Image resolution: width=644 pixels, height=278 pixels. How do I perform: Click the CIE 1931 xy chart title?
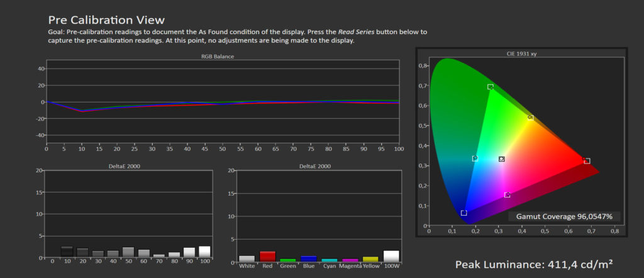tap(521, 54)
